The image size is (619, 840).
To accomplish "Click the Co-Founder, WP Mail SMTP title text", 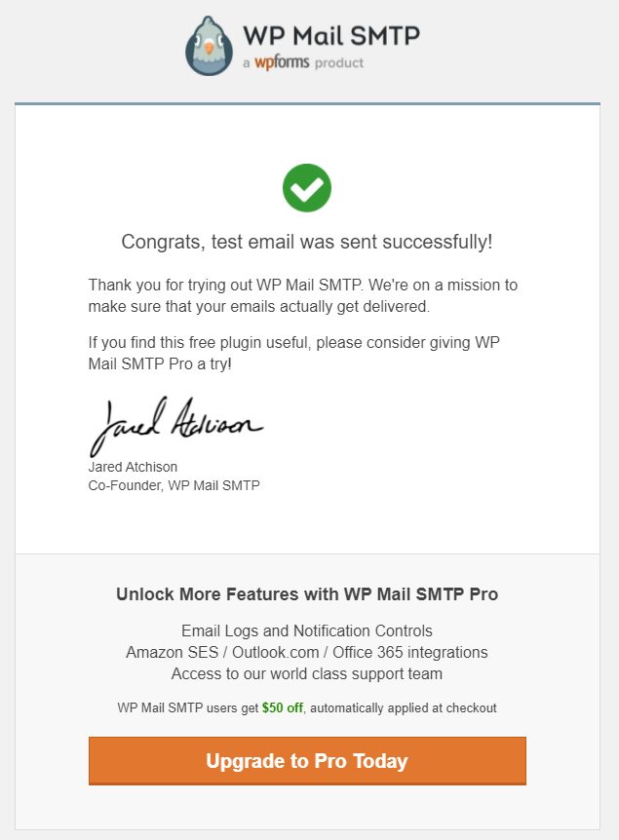I will coord(174,485).
